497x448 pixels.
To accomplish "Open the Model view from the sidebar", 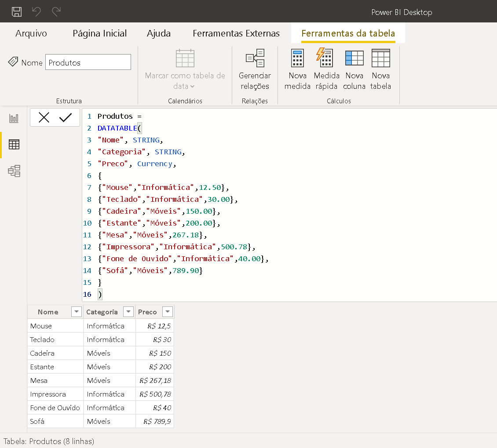I will pos(14,171).
